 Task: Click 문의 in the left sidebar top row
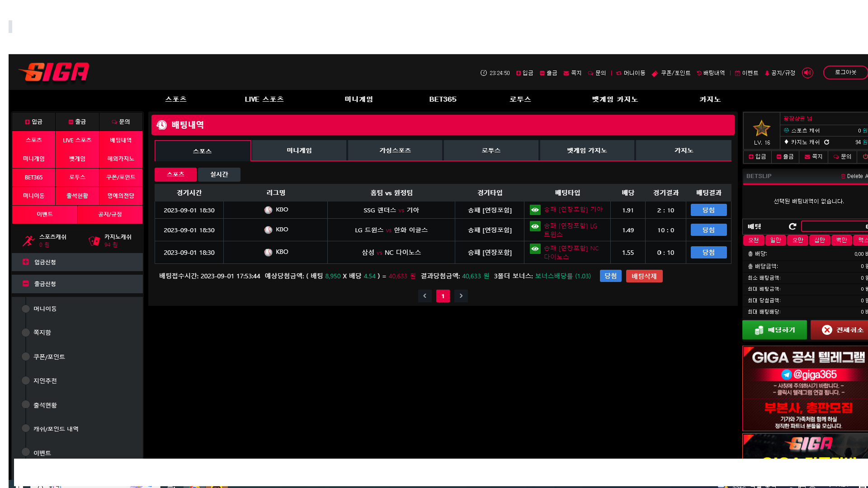coord(121,122)
